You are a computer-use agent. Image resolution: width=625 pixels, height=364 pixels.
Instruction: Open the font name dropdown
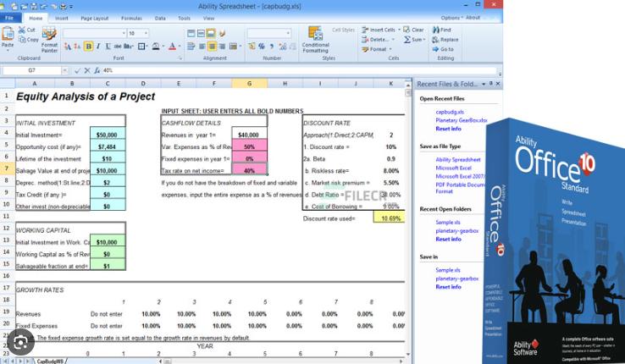tap(124, 34)
